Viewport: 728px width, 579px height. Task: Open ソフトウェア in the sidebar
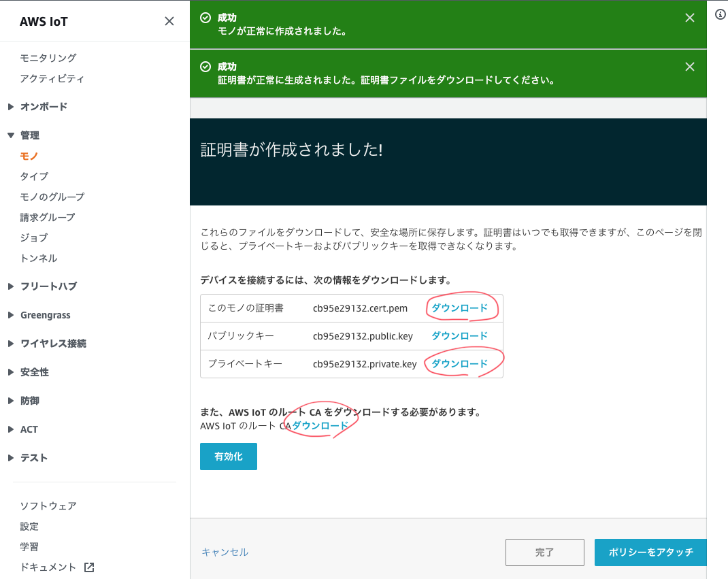[x=48, y=506]
